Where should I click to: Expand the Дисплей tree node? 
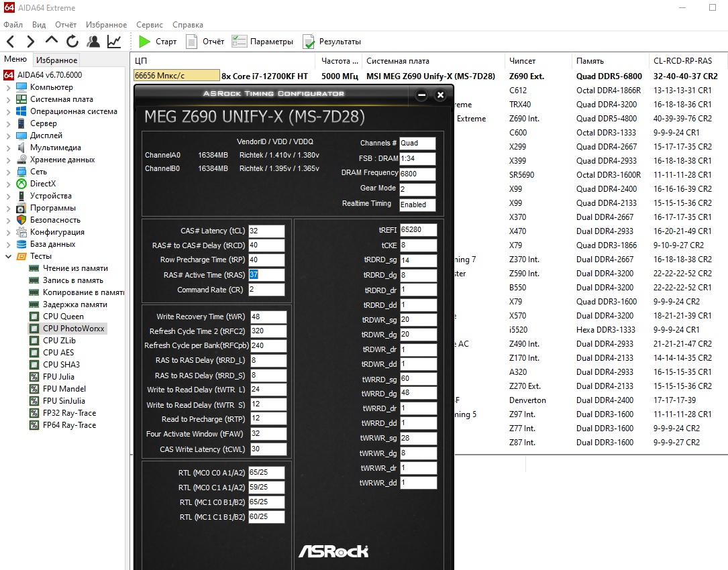pos(8,135)
